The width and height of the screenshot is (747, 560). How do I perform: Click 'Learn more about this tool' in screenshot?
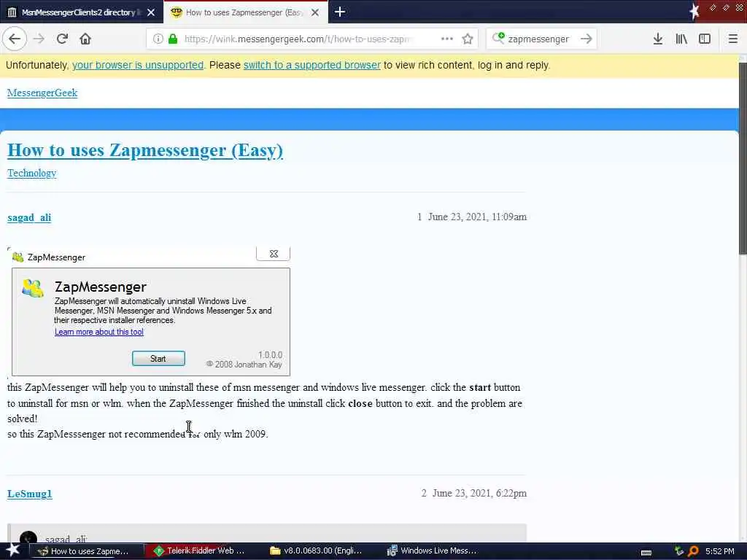[99, 332]
